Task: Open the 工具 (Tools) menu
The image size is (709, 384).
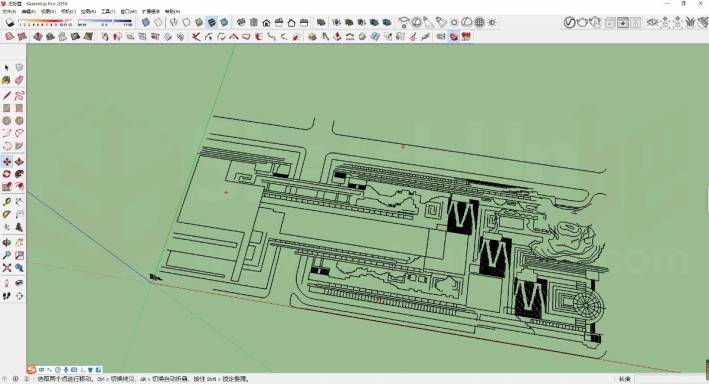Action: (108, 11)
